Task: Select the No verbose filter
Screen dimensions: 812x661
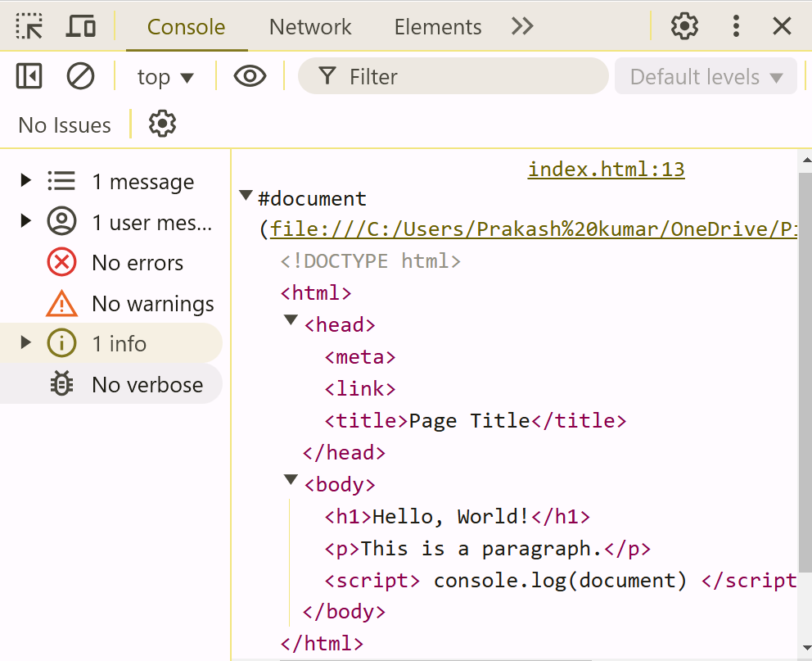Action: tap(147, 384)
